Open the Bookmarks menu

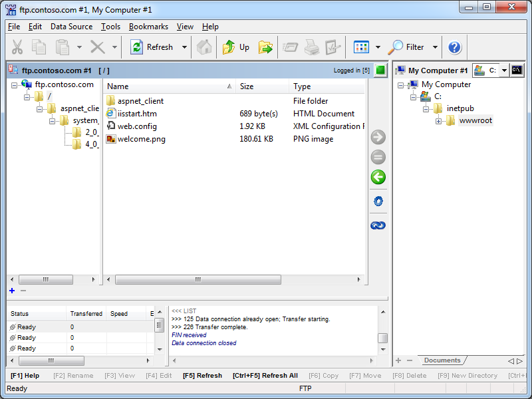point(148,27)
